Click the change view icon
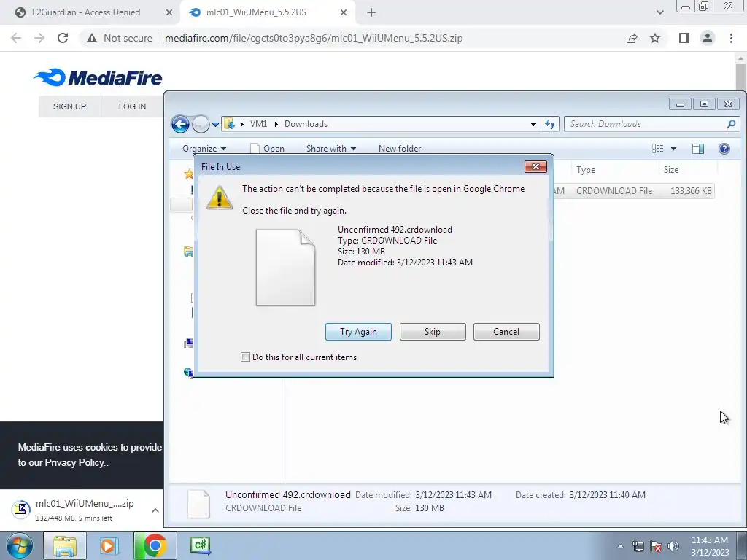This screenshot has width=747, height=560. coord(658,149)
